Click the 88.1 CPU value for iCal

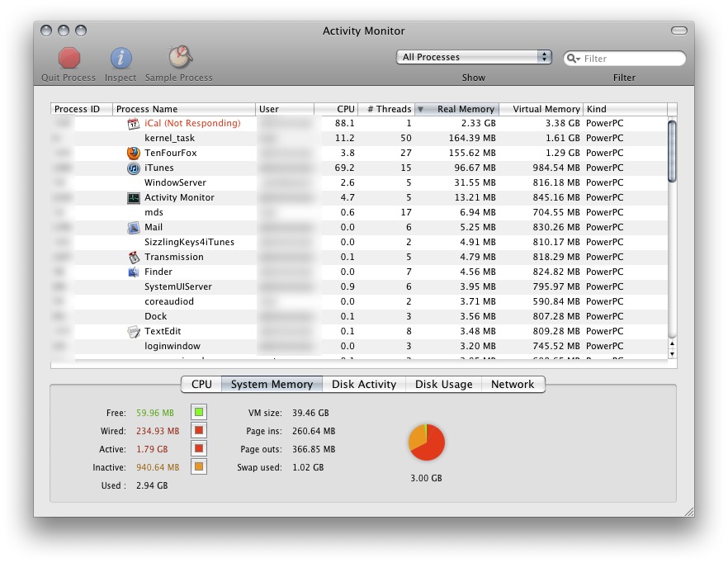(344, 123)
